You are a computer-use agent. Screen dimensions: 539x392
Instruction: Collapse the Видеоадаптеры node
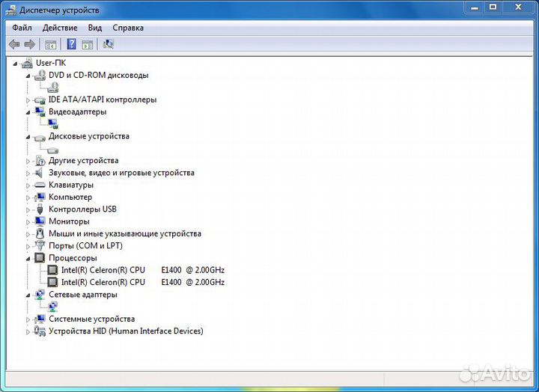[x=28, y=112]
